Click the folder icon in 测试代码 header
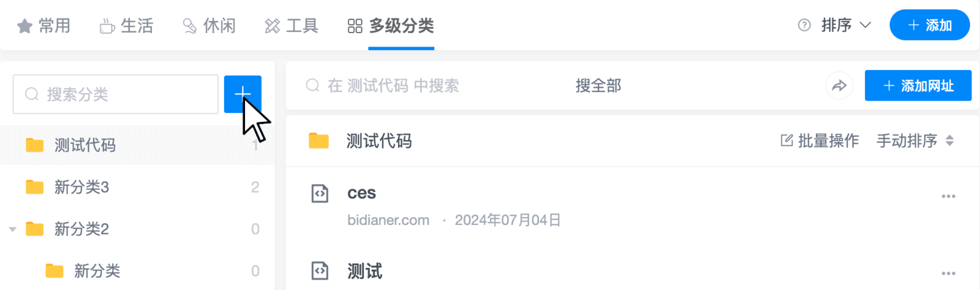980x290 pixels. pyautogui.click(x=318, y=141)
